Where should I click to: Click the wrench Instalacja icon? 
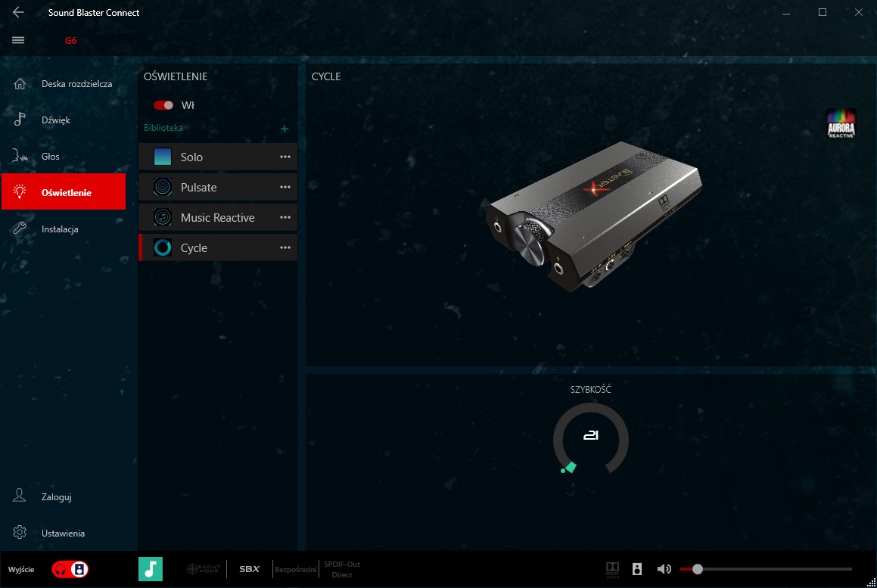tap(20, 229)
